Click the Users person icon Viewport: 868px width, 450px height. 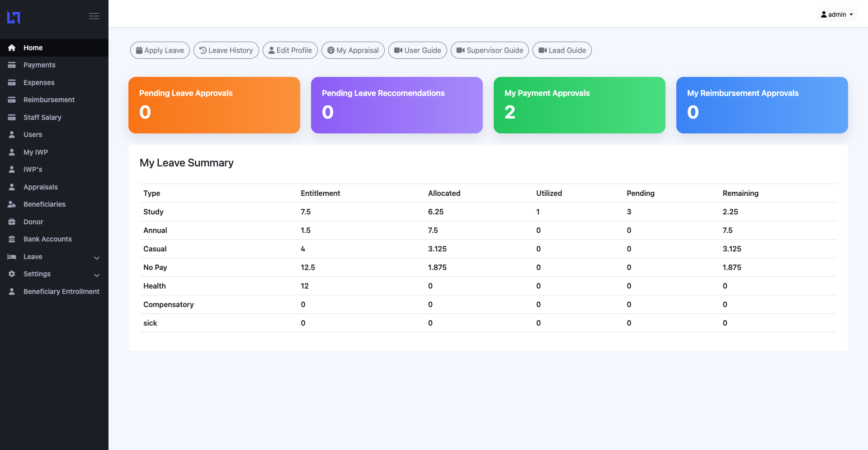pos(12,134)
